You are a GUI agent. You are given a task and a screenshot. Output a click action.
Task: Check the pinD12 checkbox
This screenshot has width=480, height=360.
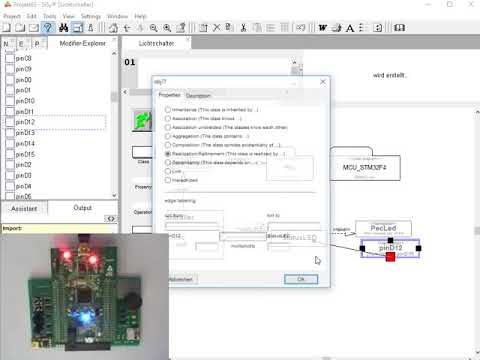pyautogui.click(x=10, y=122)
